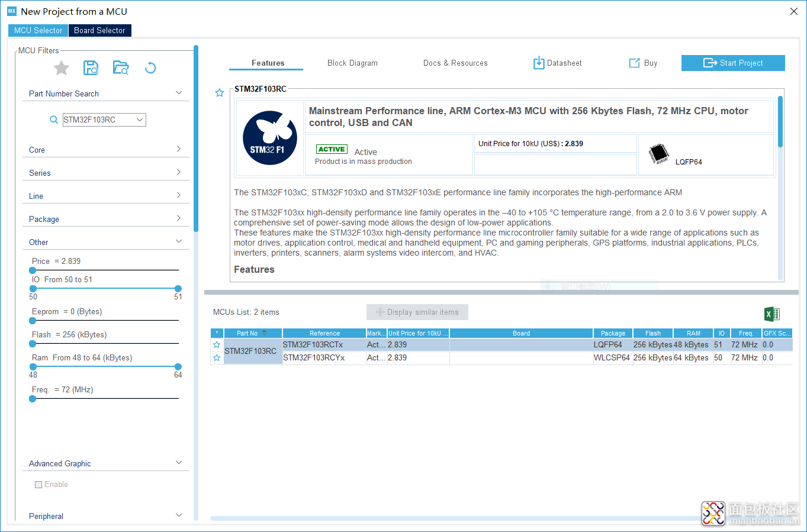Viewport: 807px width, 532px height.
Task: Sort the list by Reference column header
Action: click(324, 333)
